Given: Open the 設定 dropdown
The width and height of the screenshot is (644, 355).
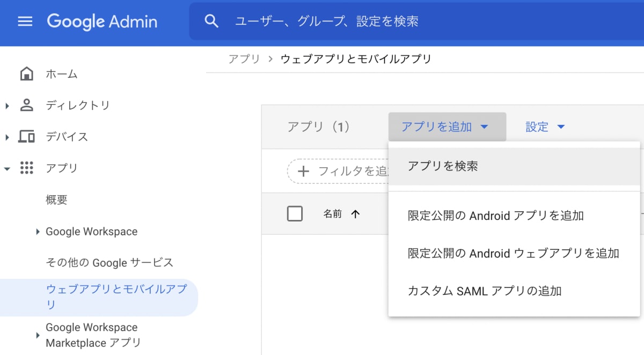Looking at the screenshot, I should click(545, 127).
